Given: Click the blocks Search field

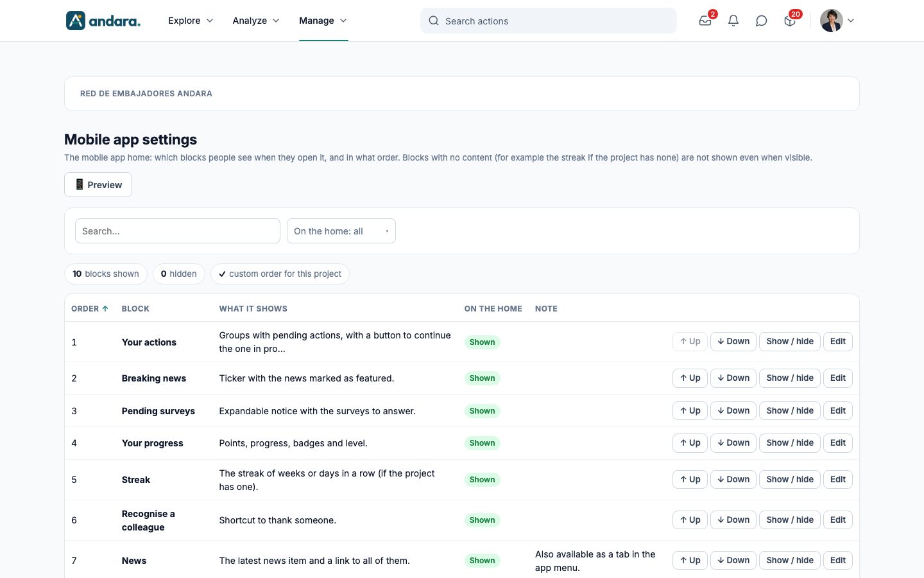Looking at the screenshot, I should tap(178, 231).
